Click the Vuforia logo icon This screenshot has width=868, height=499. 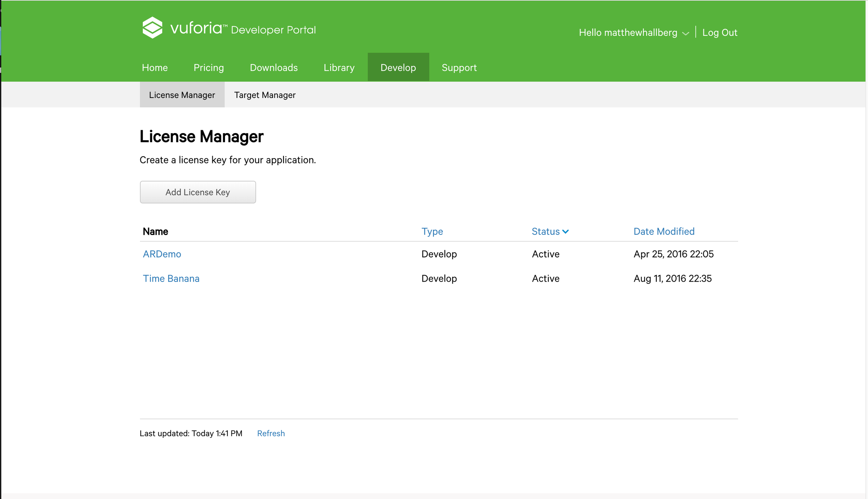pyautogui.click(x=152, y=28)
